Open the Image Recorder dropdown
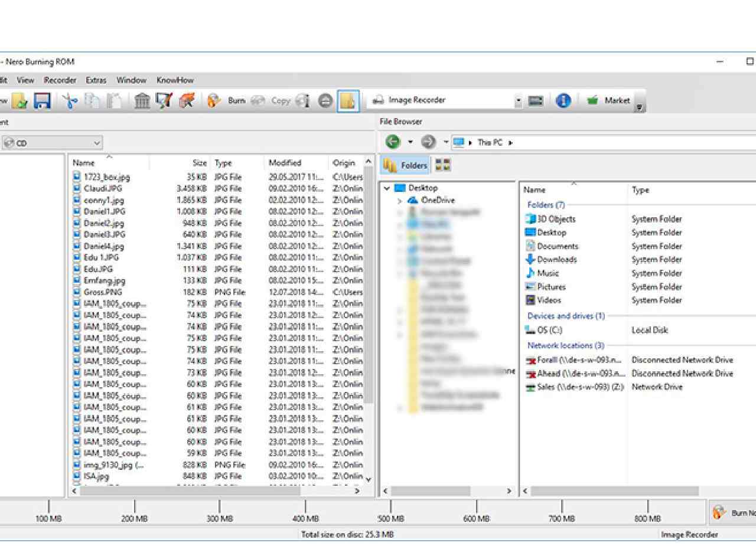Screen dimensions: 756x546 518,100
